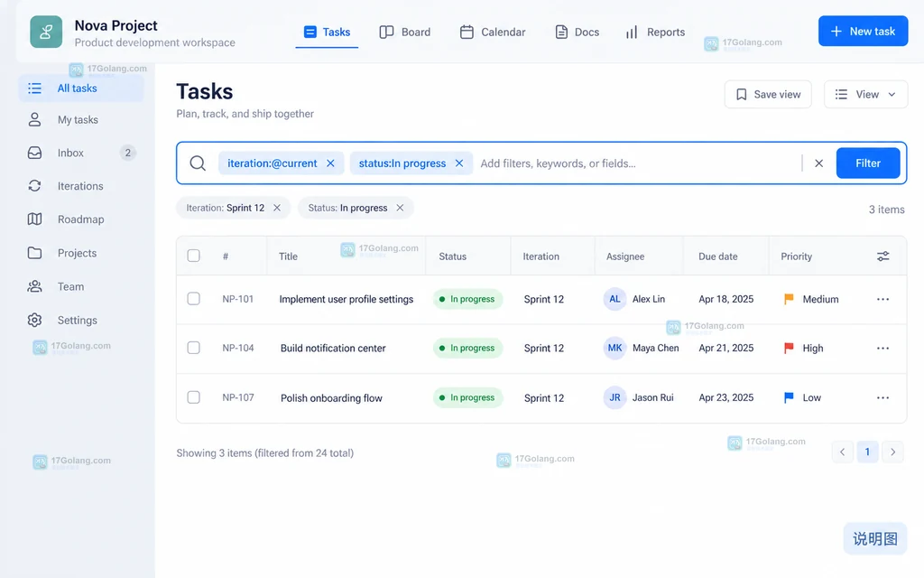The image size is (924, 578).
Task: Click the table column settings icon
Action: point(882,256)
